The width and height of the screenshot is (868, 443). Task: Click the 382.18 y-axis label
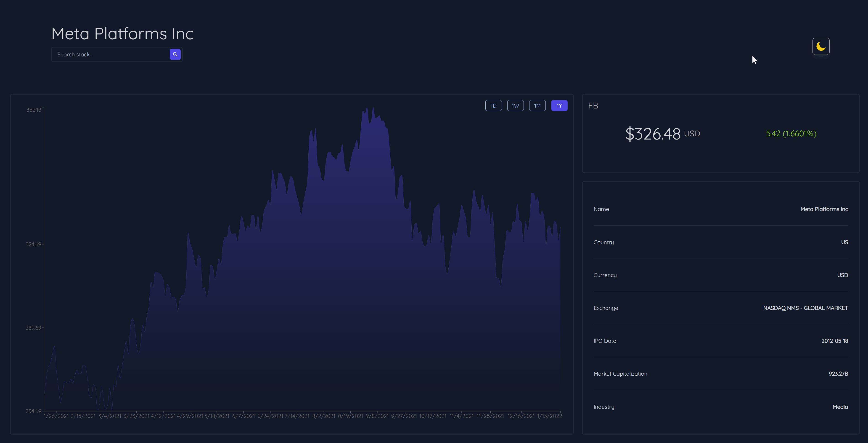click(34, 110)
